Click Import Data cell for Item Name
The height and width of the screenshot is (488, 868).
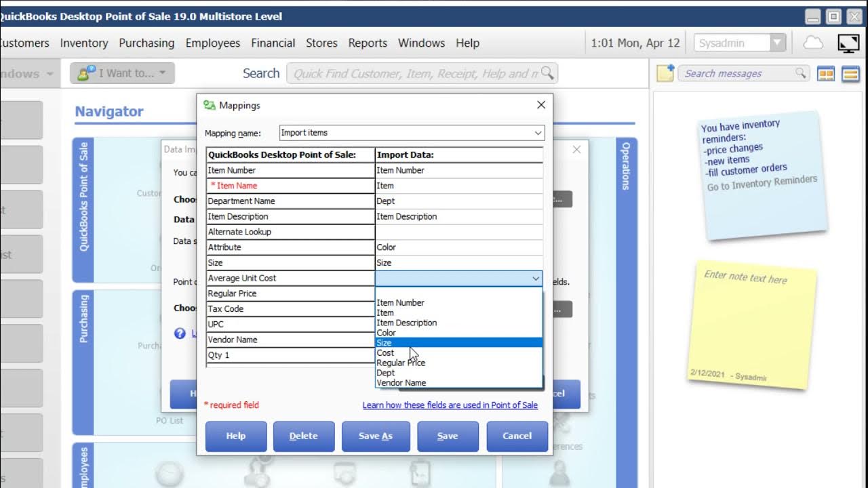click(x=459, y=186)
